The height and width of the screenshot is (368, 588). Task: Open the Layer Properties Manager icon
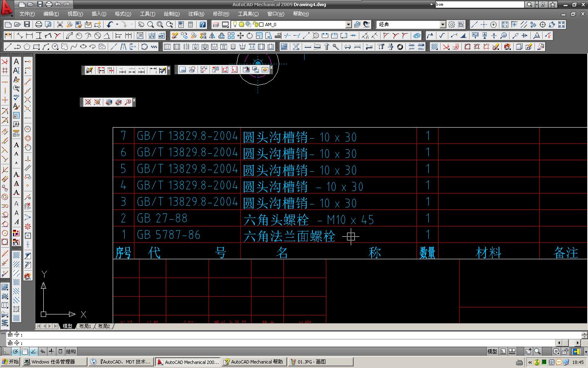[x=216, y=25]
